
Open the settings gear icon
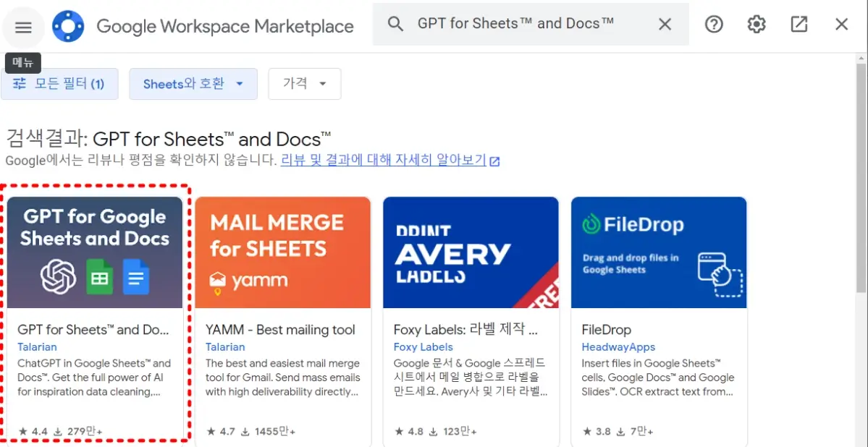coord(757,24)
